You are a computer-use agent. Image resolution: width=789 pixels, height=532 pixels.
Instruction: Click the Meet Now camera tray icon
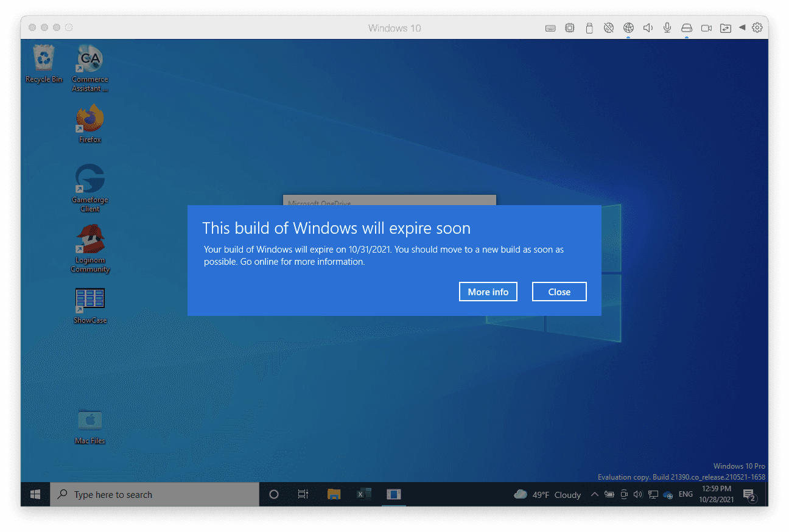(624, 494)
